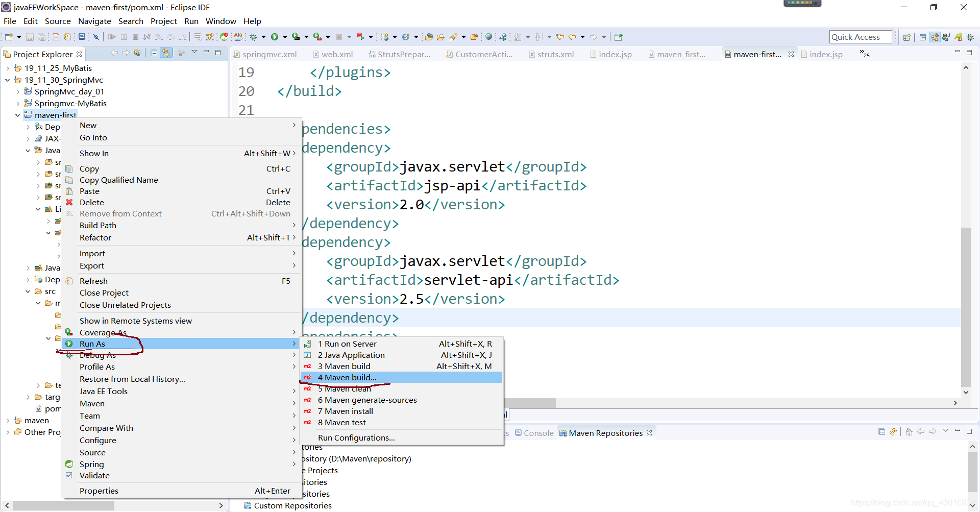Image resolution: width=980 pixels, height=512 pixels.
Task: Maximize the editor area icon
Action: 969,53
